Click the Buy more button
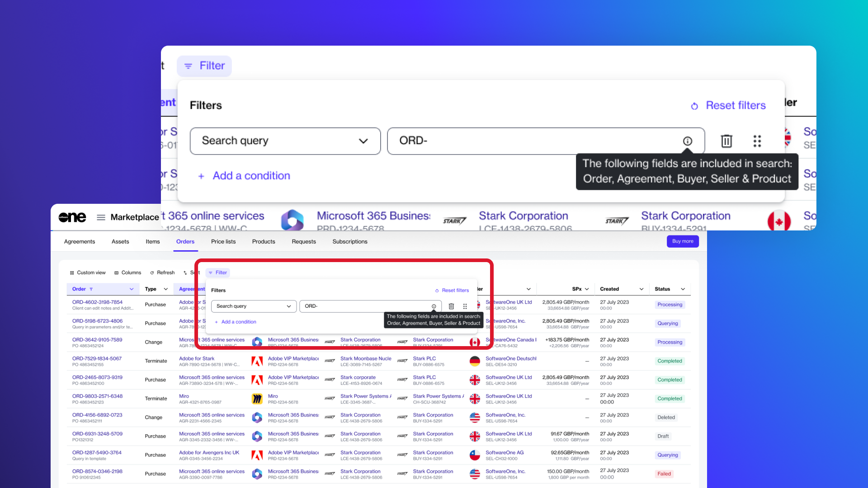The width and height of the screenshot is (868, 488). click(x=682, y=241)
